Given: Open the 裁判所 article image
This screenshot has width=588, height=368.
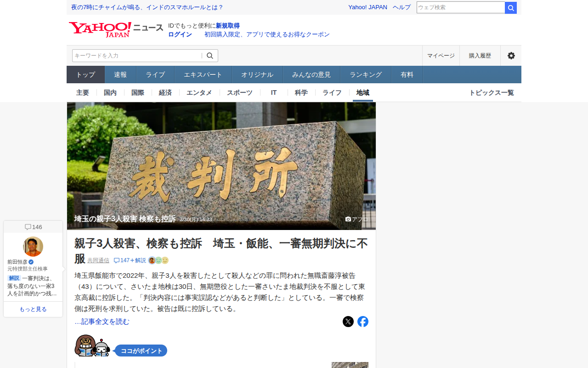Looking at the screenshot, I should pyautogui.click(x=221, y=166).
